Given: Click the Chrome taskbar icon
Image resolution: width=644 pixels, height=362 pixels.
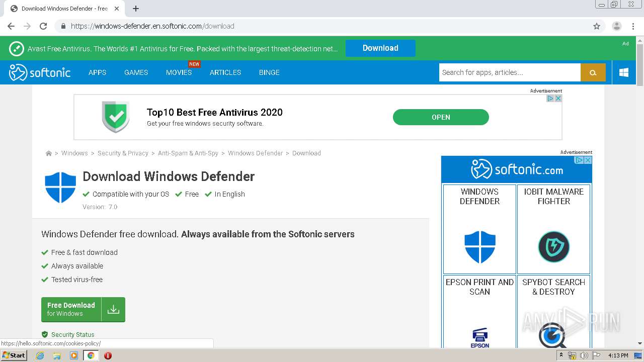Looking at the screenshot, I should click(x=91, y=355).
